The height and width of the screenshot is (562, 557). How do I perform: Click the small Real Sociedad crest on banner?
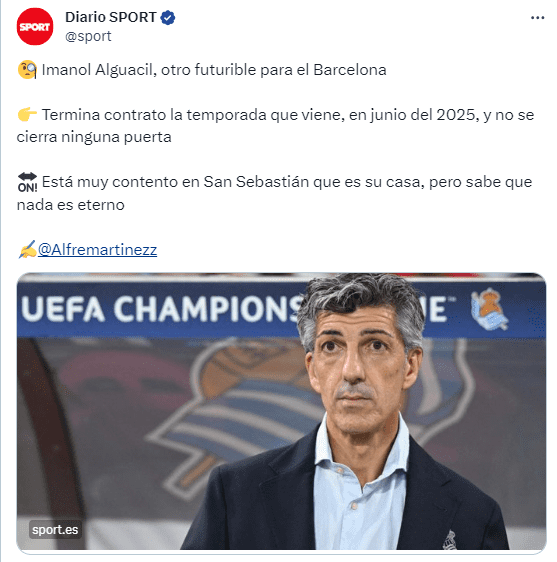tap(489, 310)
